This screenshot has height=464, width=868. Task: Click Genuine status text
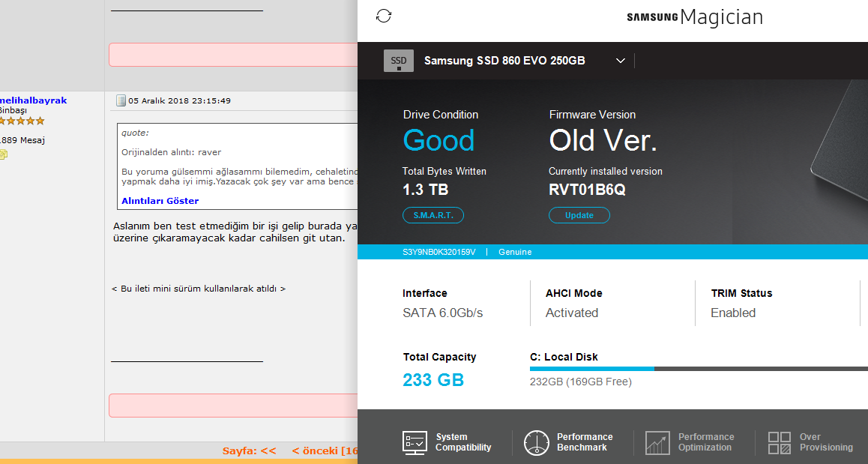(515, 252)
